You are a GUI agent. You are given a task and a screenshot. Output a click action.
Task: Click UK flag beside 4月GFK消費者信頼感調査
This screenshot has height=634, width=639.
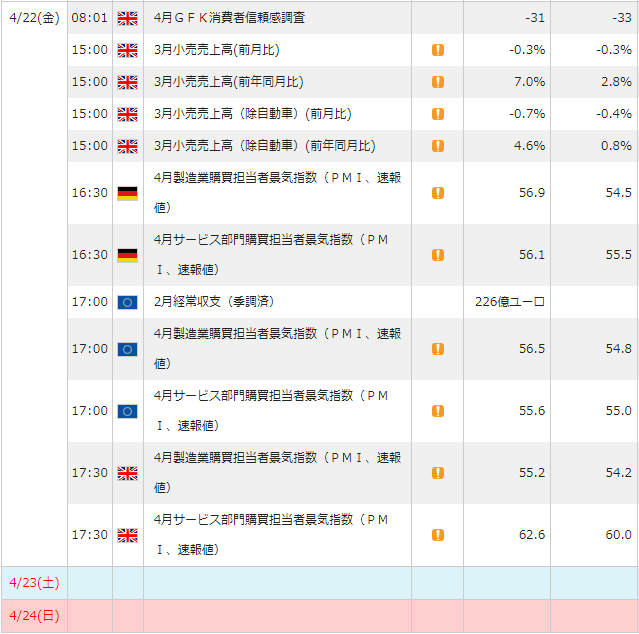pyautogui.click(x=128, y=18)
